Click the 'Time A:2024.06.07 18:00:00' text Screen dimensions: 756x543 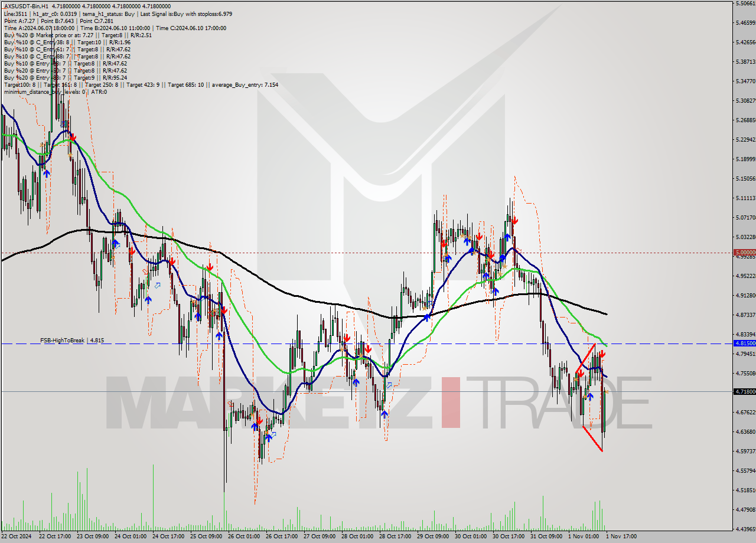pyautogui.click(x=39, y=28)
